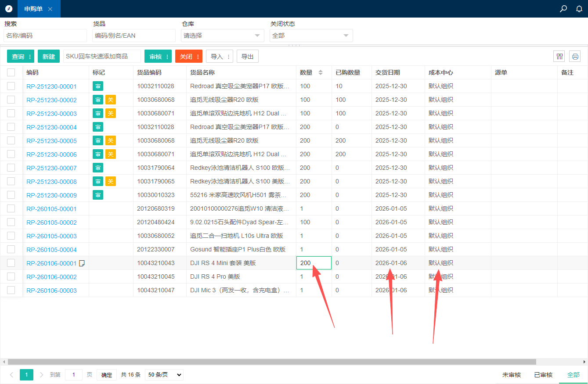Image resolution: width=588 pixels, height=384 pixels.
Task: Switch to the 已审核 tab
Action: [543, 375]
